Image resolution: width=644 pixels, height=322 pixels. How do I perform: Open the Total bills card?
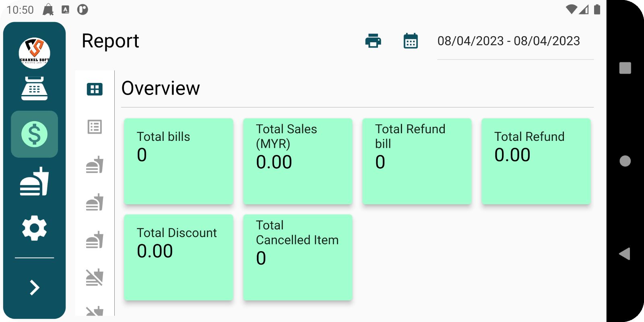coord(178,161)
